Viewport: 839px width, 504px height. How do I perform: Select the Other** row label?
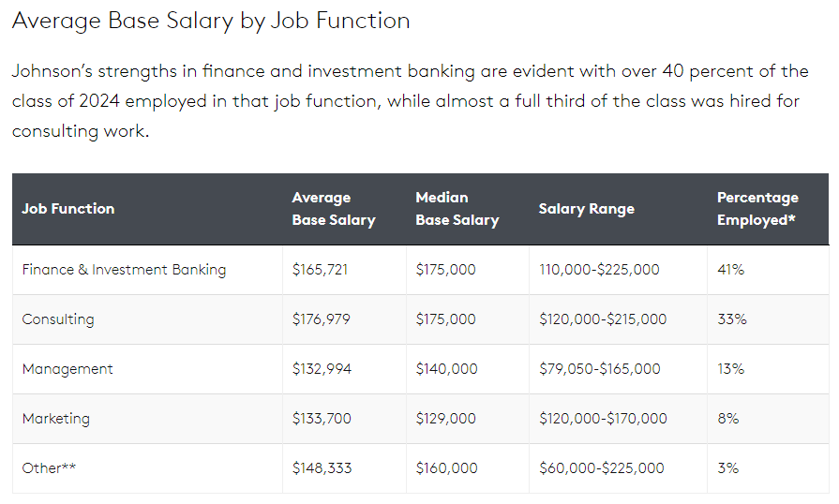point(49,468)
